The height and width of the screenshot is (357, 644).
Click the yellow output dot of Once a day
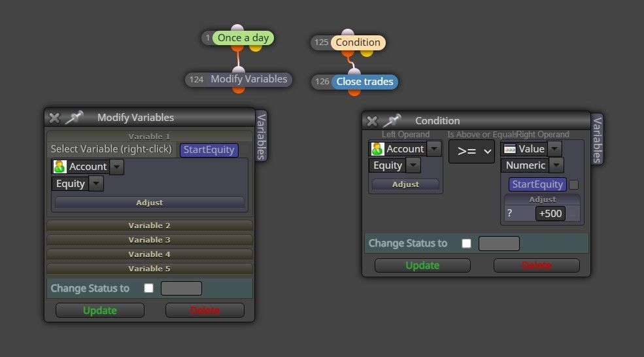[x=256, y=48]
